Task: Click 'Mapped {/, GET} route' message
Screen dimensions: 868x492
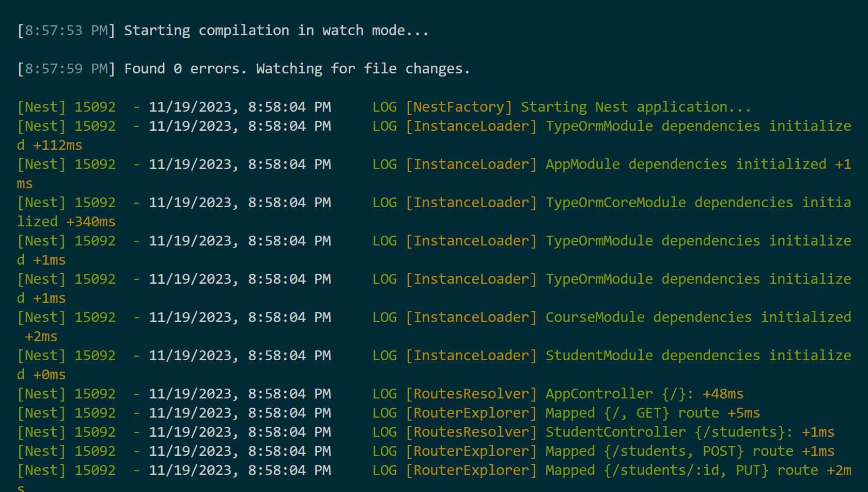Action: click(632, 413)
